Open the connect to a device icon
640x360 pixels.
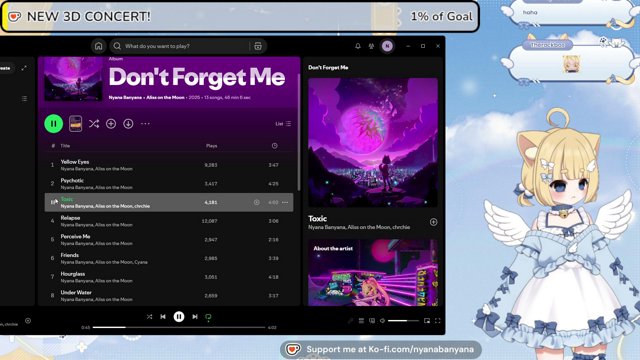(372, 321)
